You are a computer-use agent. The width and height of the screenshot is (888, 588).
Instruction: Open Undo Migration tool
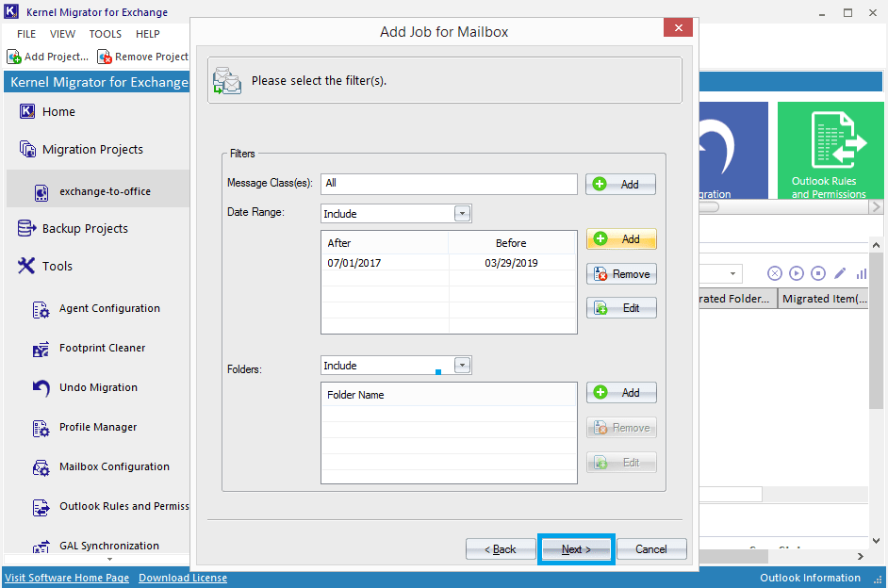tap(98, 387)
